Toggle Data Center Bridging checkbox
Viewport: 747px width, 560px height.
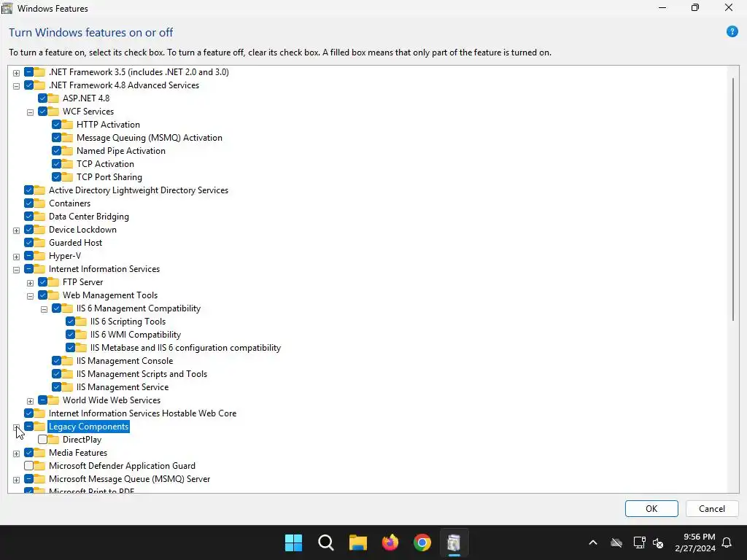coord(28,216)
